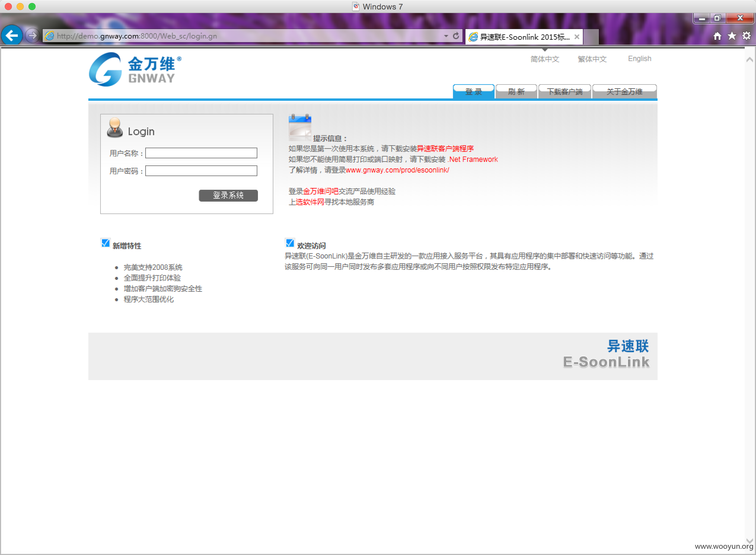Click the macOS green zoom window button

[x=32, y=7]
